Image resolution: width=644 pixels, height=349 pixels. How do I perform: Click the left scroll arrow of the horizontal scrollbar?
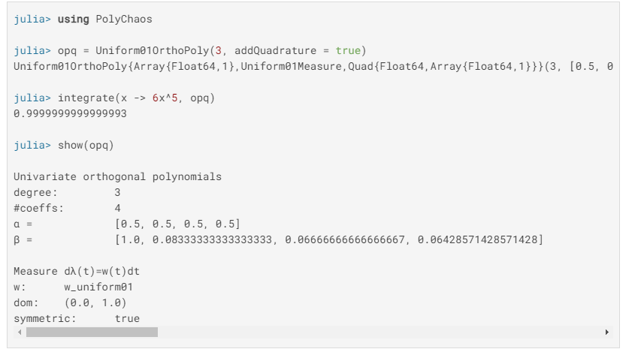tap(18, 332)
